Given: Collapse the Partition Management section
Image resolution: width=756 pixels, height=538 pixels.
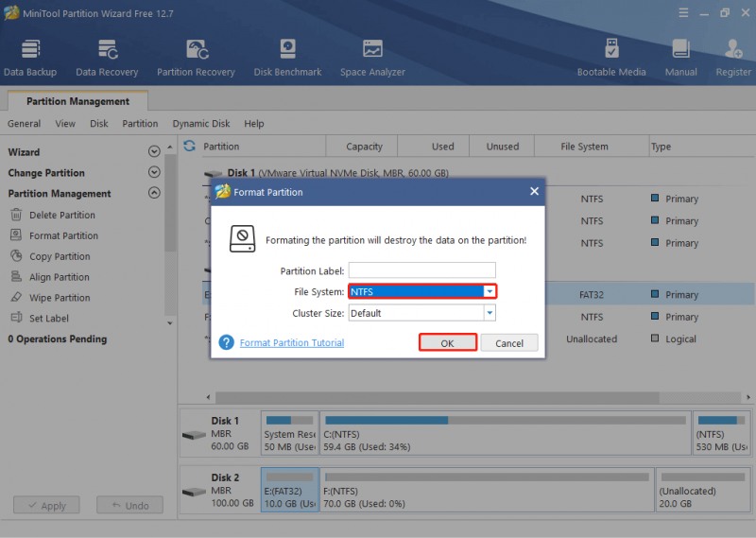Looking at the screenshot, I should tap(154, 193).
